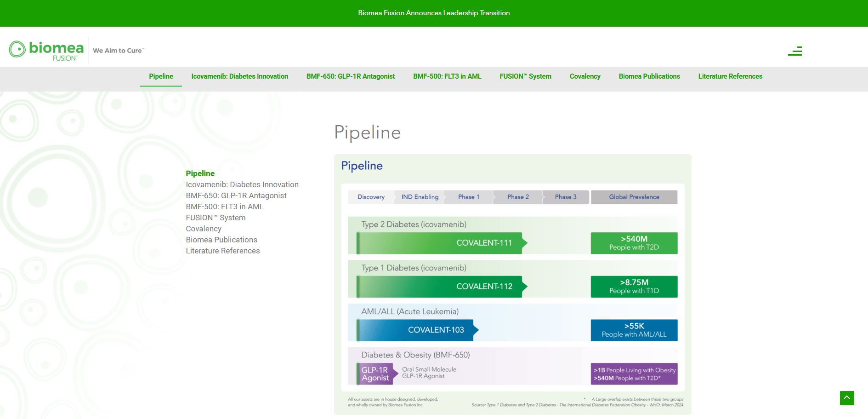The height and width of the screenshot is (419, 868).
Task: Switch to FUSION System top tab
Action: tap(526, 76)
